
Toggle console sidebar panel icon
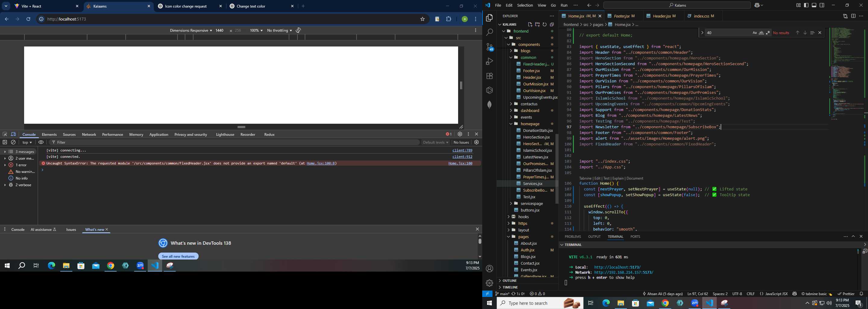click(5, 142)
